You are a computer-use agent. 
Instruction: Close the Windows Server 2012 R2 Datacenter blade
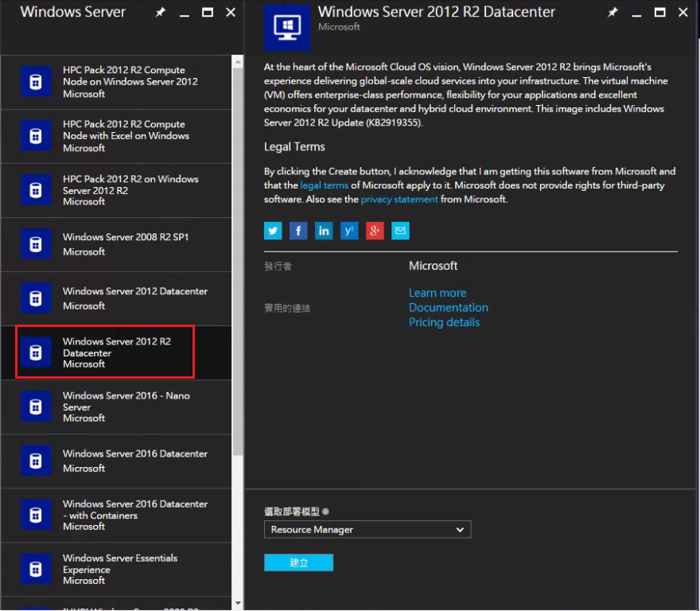click(x=683, y=13)
